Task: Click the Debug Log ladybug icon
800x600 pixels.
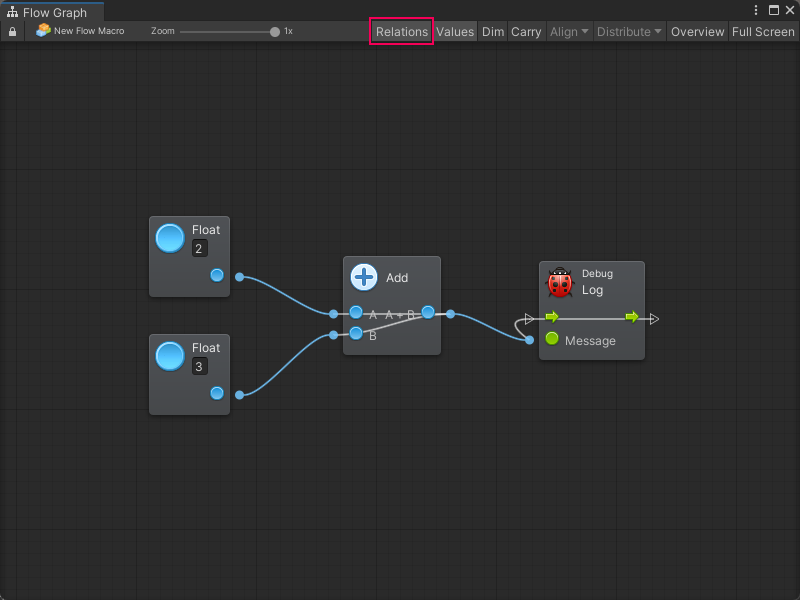Action: [x=560, y=283]
